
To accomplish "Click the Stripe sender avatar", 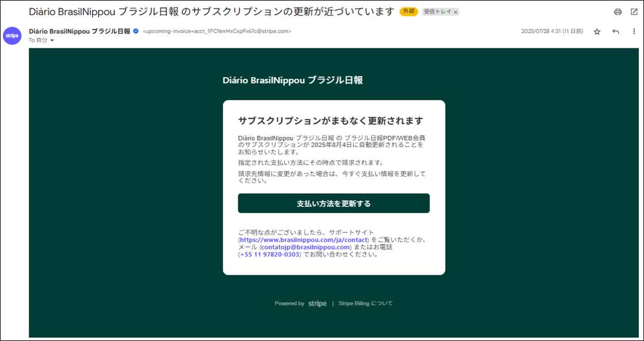I will 12,36.
